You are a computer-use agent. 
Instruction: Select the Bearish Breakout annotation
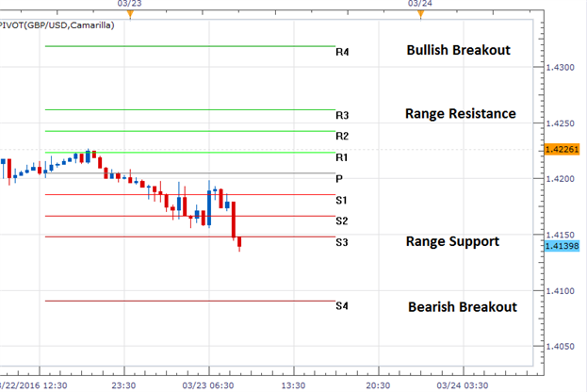coord(463,307)
